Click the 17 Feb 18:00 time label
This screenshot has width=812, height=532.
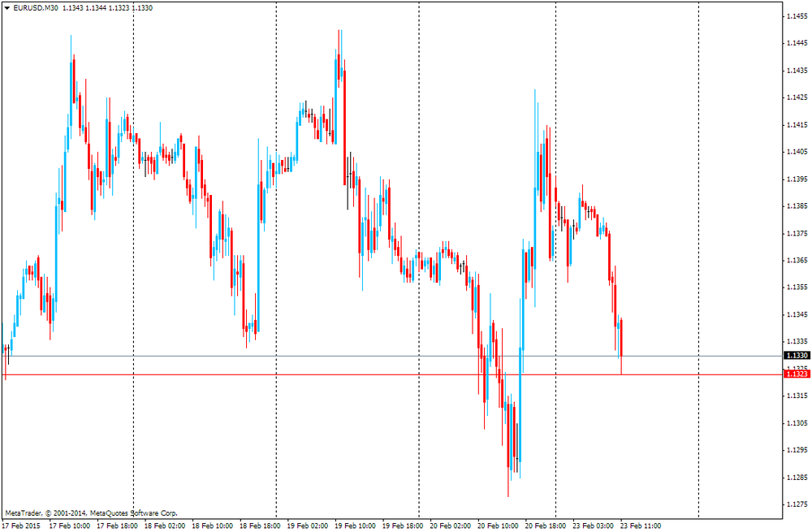[x=117, y=526]
